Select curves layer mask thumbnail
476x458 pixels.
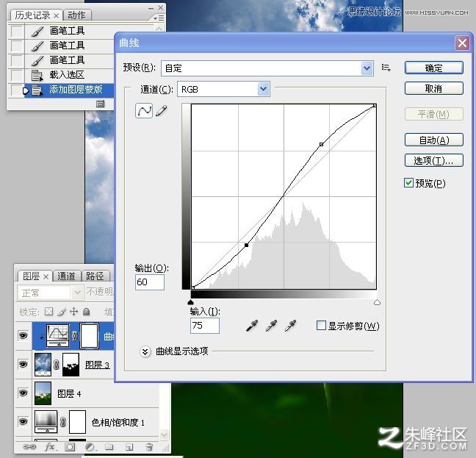coord(90,336)
